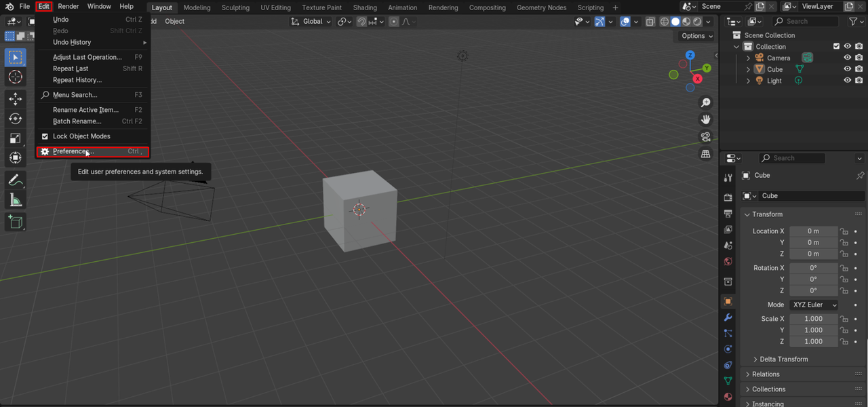Select the Move tool
868x407 pixels.
click(x=15, y=99)
